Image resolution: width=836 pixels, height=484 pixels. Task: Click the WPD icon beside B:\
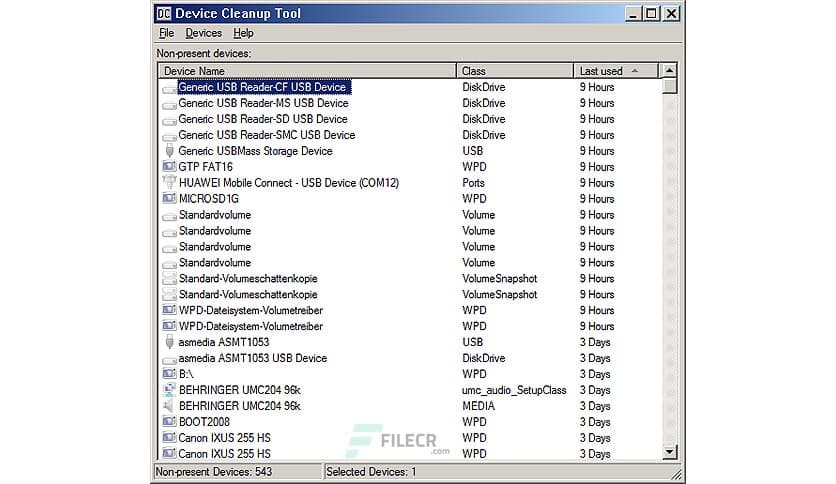170,374
